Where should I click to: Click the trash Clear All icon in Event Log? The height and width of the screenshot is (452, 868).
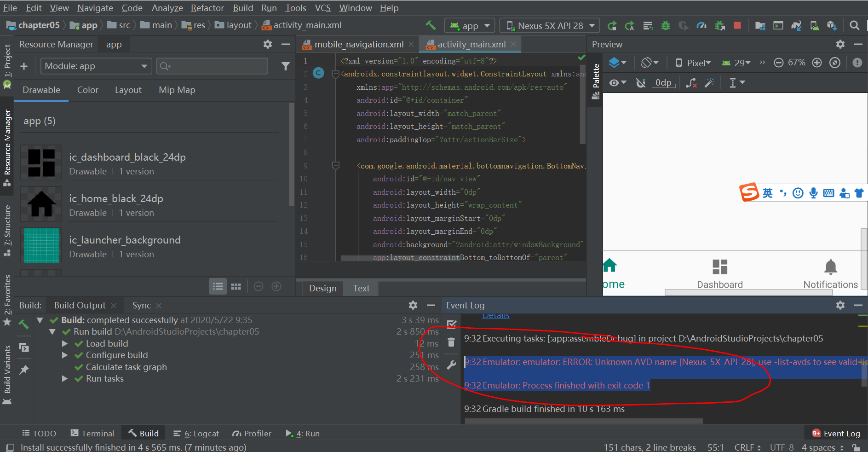451,342
